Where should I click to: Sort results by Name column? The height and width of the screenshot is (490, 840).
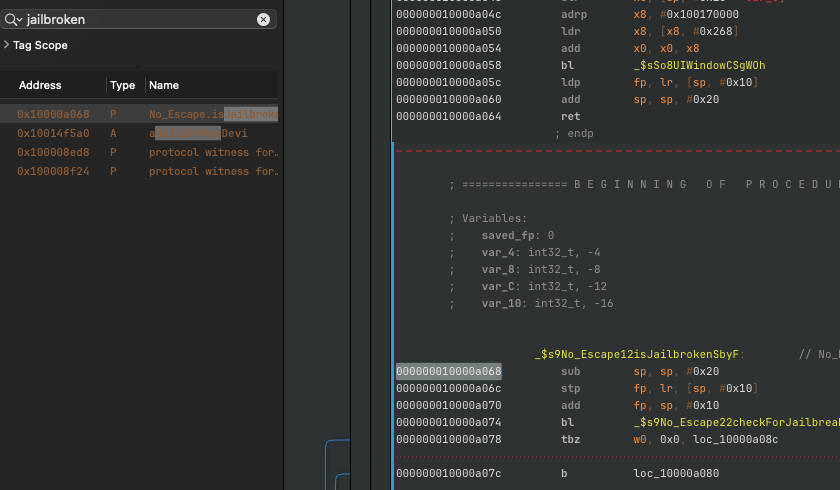pos(164,85)
